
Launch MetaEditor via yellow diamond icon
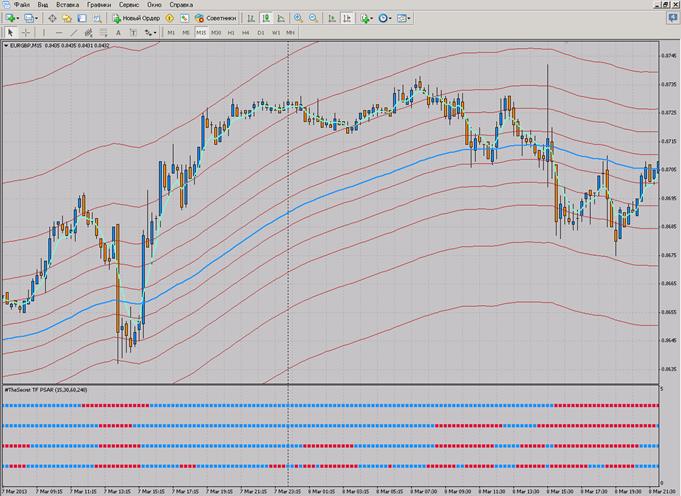170,18
